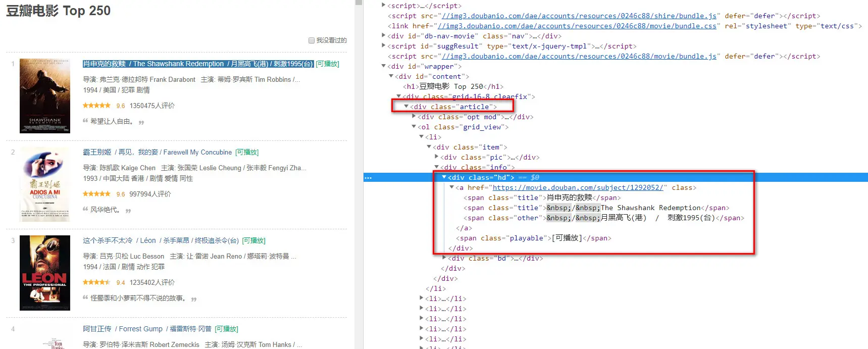Select the h1 豆瓣电影 Top 250 element
This screenshot has width=868, height=349.
point(453,86)
